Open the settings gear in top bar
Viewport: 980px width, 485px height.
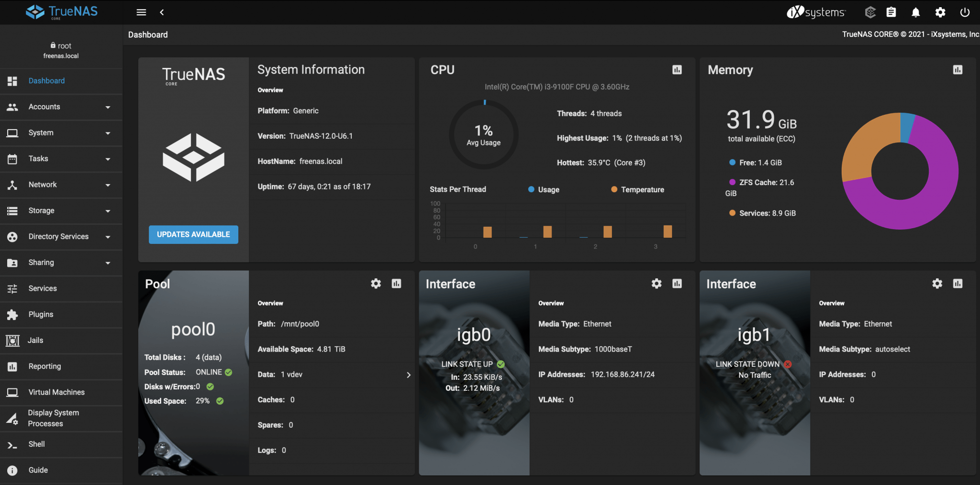point(940,12)
